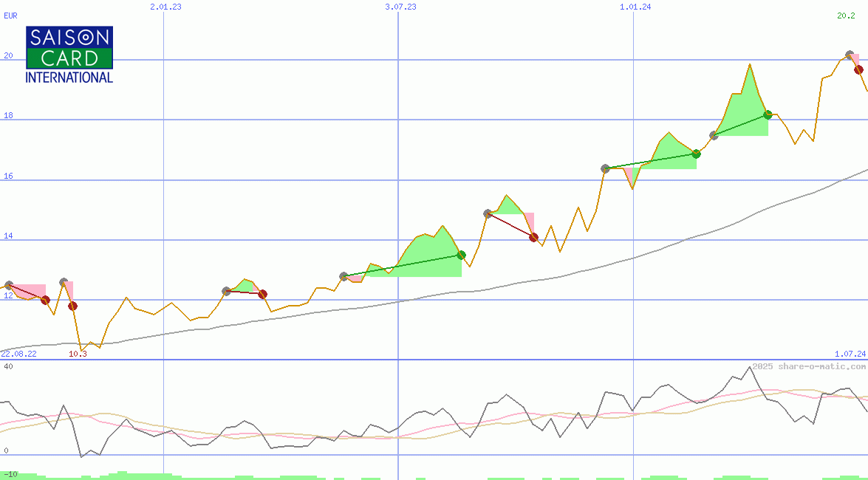Click the red 10.3 low value label
The width and height of the screenshot is (868, 480).
click(78, 354)
